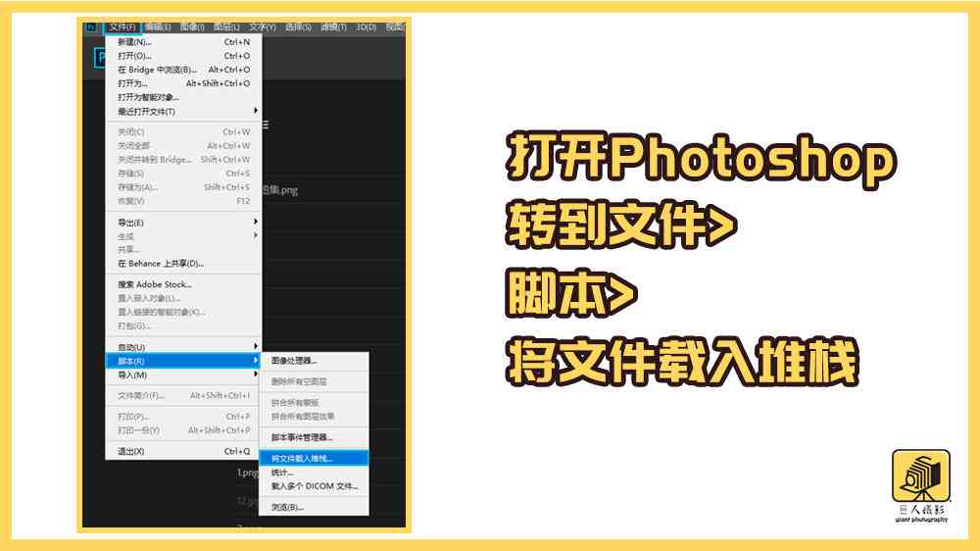Viewport: 980px width, 551px height.
Task: Open the 选择(S) menu
Action: click(x=298, y=27)
